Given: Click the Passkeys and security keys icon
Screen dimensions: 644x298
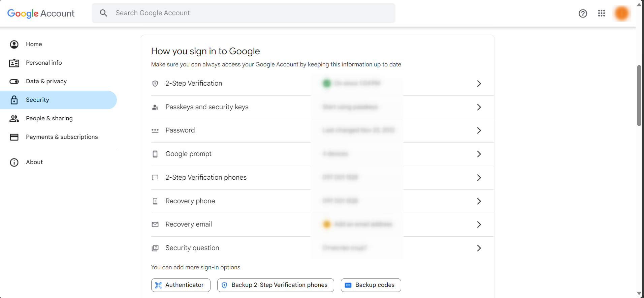Looking at the screenshot, I should pos(155,107).
